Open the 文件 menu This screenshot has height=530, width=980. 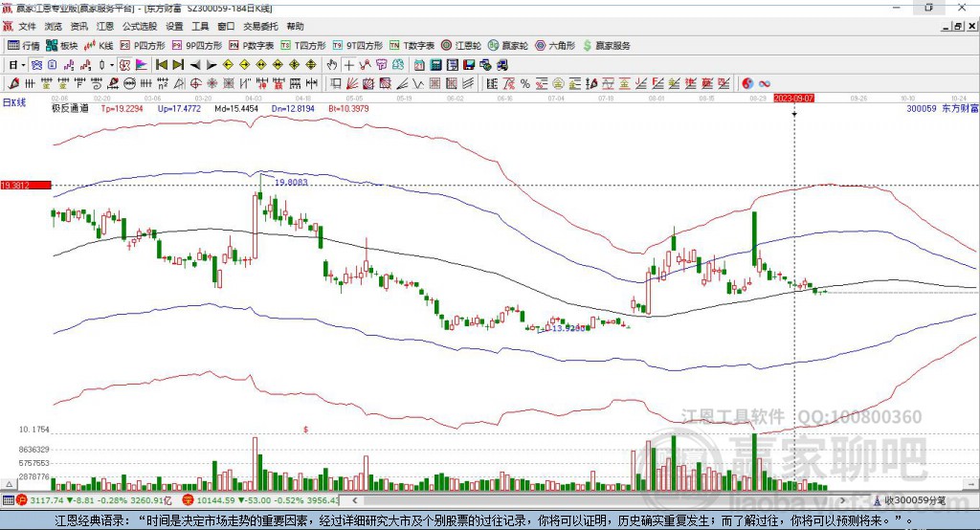(x=27, y=26)
